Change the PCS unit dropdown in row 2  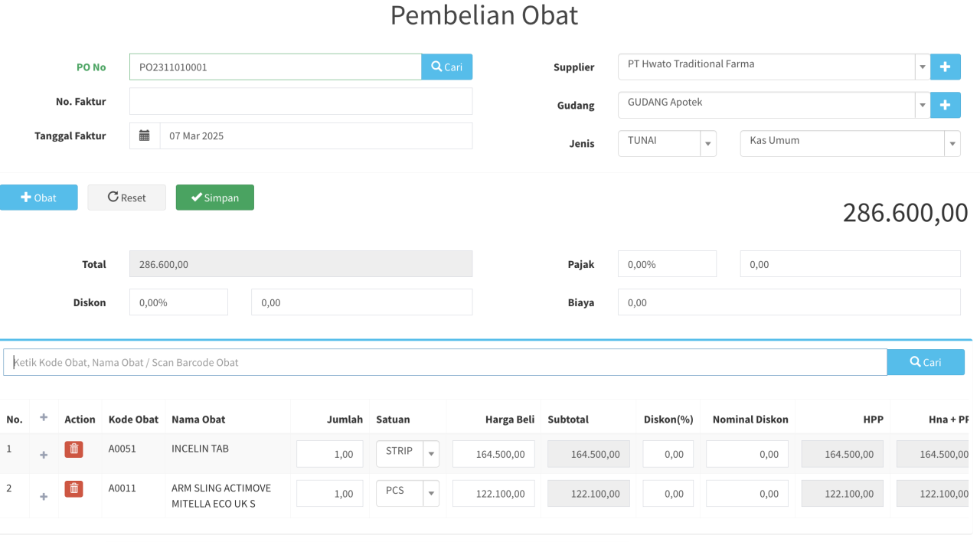[407, 494]
